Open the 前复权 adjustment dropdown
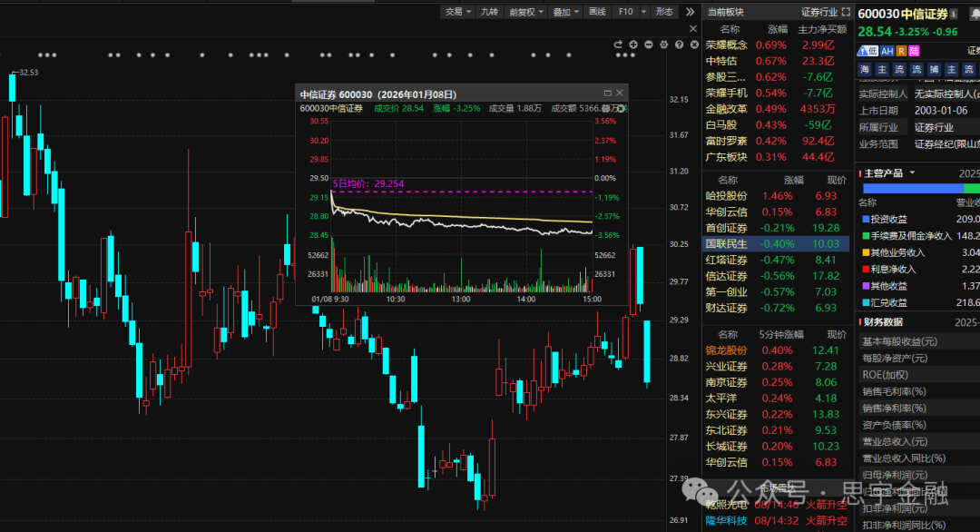The image size is (980, 532). (x=526, y=12)
